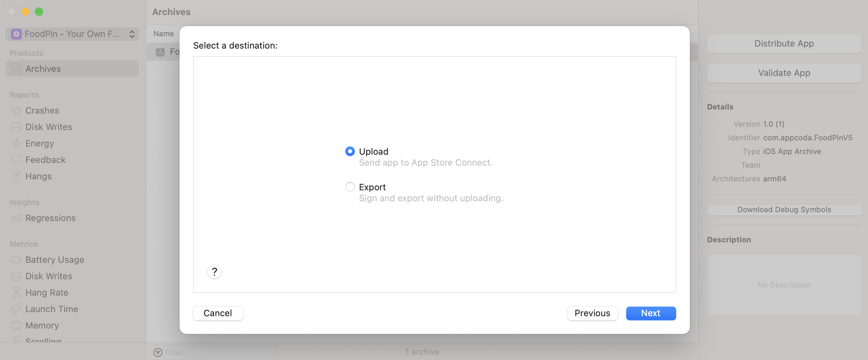Open the Feedback section
The width and height of the screenshot is (868, 360).
point(16,159)
